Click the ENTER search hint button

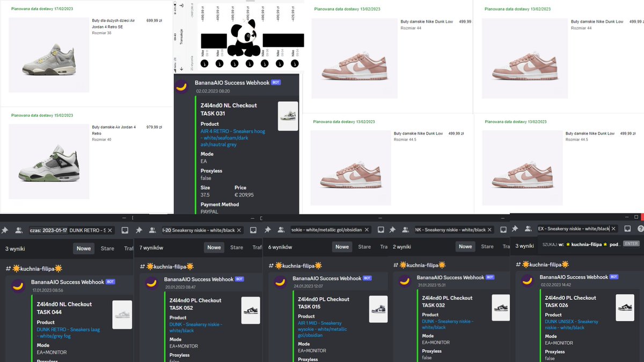[631, 243]
